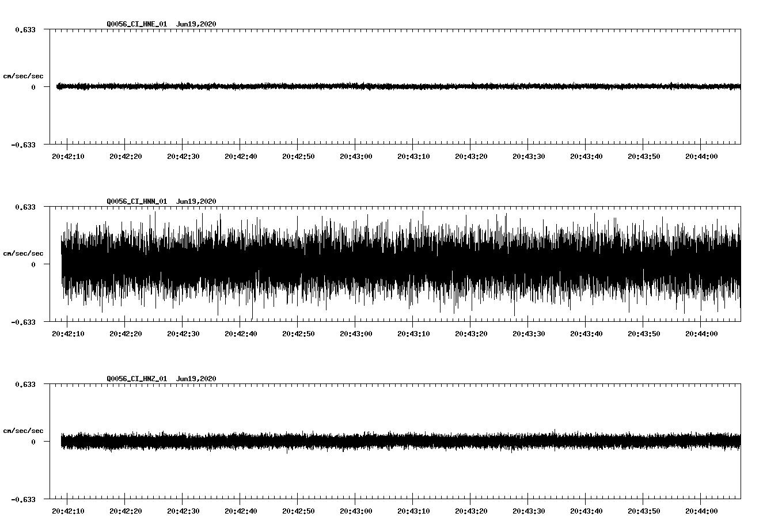Screen dimensions: 782x532
Task: Click the -0.633 lower limit on HNN axis
Action: [24, 322]
